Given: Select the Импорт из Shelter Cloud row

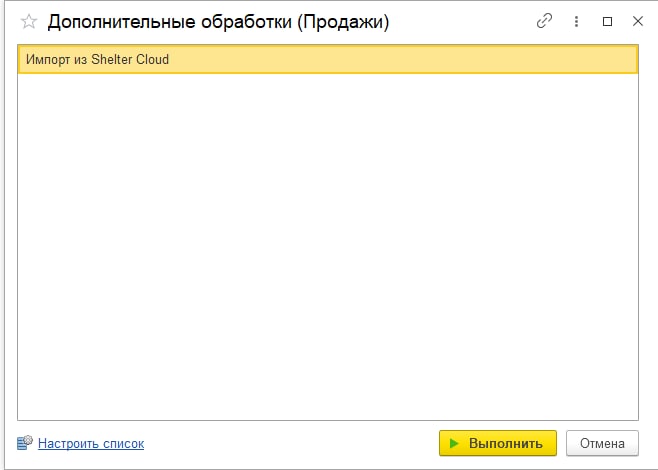Looking at the screenshot, I should click(328, 60).
